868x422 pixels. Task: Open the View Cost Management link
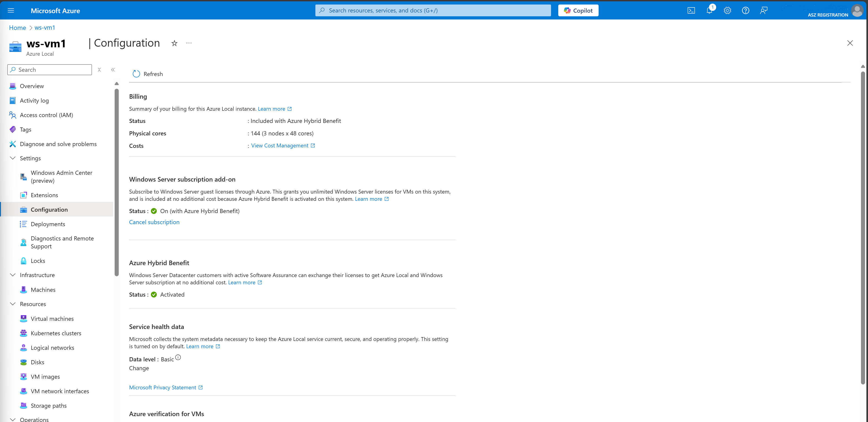(280, 146)
